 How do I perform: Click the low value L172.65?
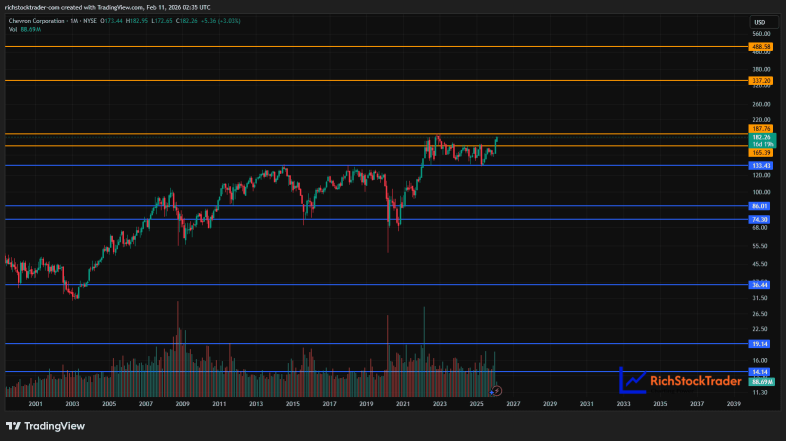coord(162,21)
